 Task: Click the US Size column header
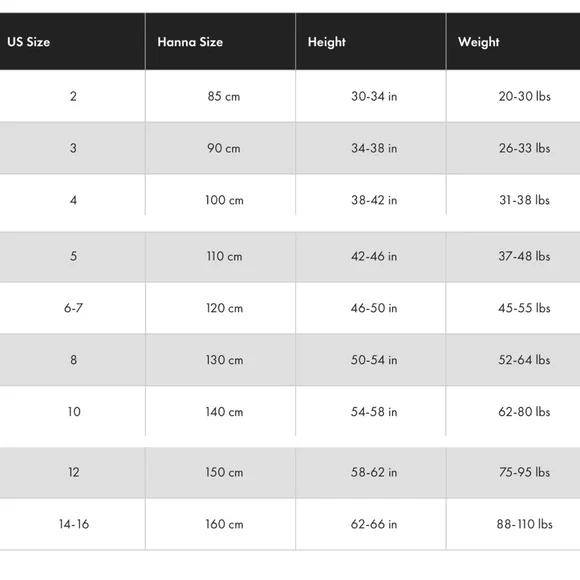point(72,41)
